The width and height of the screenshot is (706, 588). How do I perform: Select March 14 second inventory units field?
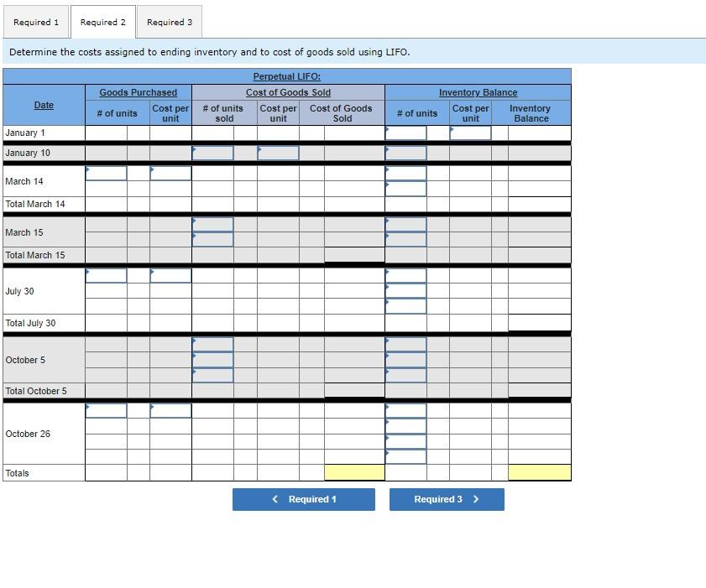click(x=405, y=189)
